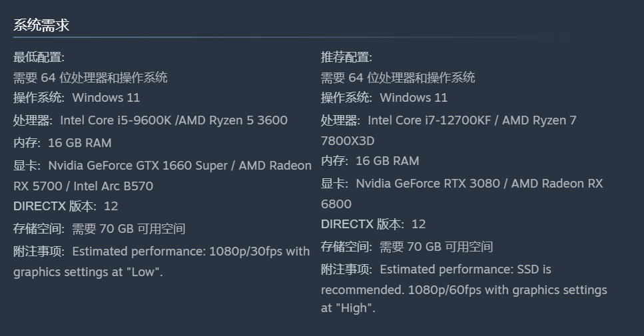
Task: Click the 系统需求 section heading
Action: (41, 25)
